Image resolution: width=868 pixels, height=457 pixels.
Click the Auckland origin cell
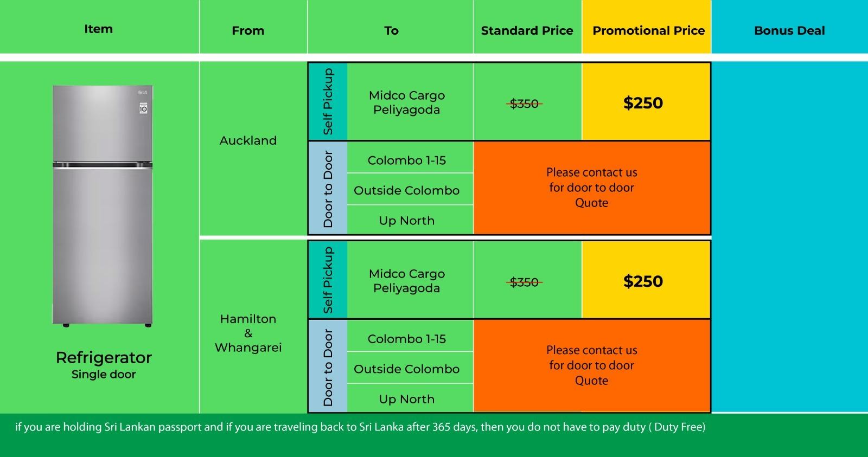[x=248, y=140]
